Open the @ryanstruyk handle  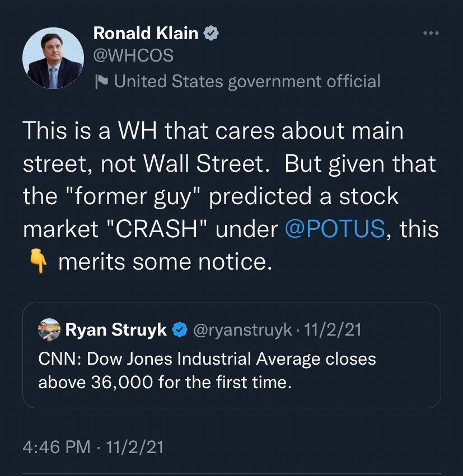coord(242,330)
